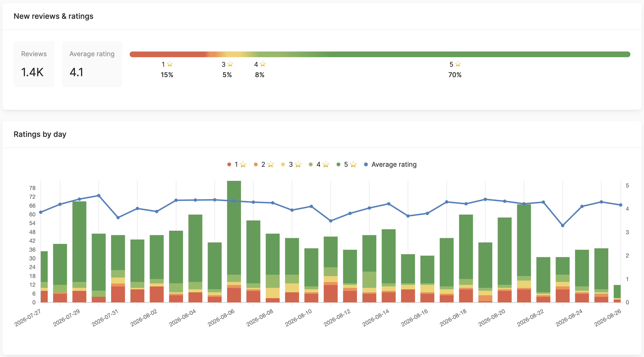Screen dimensions: 644x357
Task: Click the x-axis label 2026-07-27
Action: pyautogui.click(x=27, y=318)
